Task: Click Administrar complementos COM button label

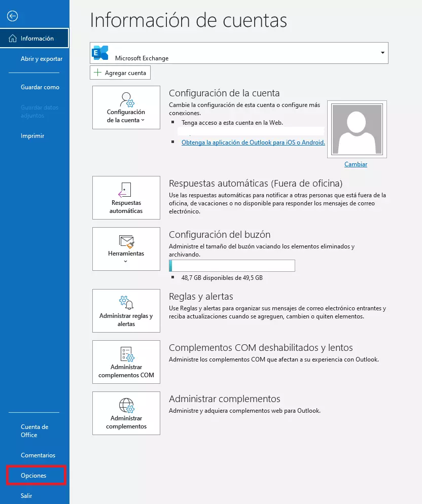Action: [x=126, y=371]
